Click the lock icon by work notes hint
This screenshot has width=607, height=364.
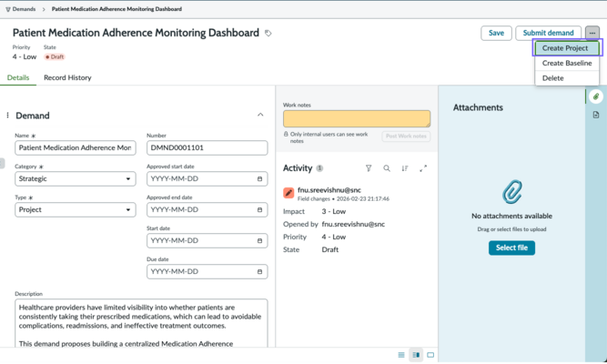(x=286, y=134)
